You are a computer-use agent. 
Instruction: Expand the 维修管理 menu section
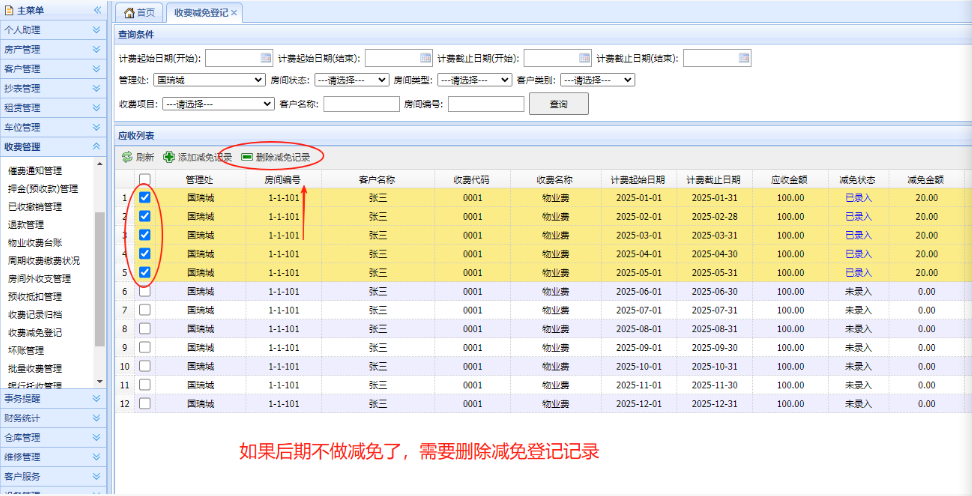coord(53,457)
